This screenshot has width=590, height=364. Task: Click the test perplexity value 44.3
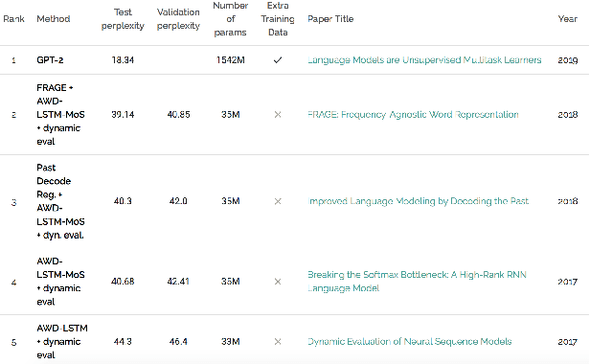click(x=123, y=342)
